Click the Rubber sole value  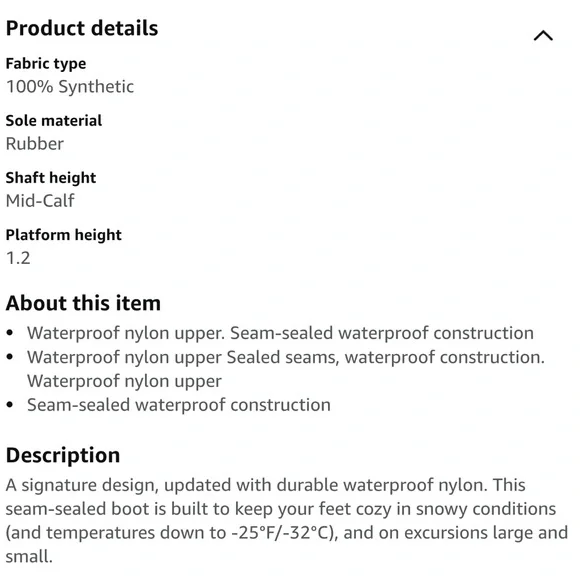tap(35, 144)
